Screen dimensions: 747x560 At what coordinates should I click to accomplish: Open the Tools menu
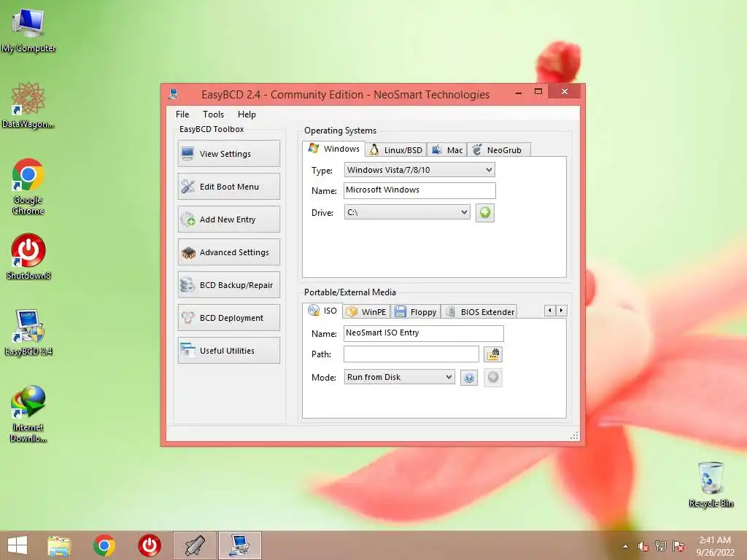[214, 114]
